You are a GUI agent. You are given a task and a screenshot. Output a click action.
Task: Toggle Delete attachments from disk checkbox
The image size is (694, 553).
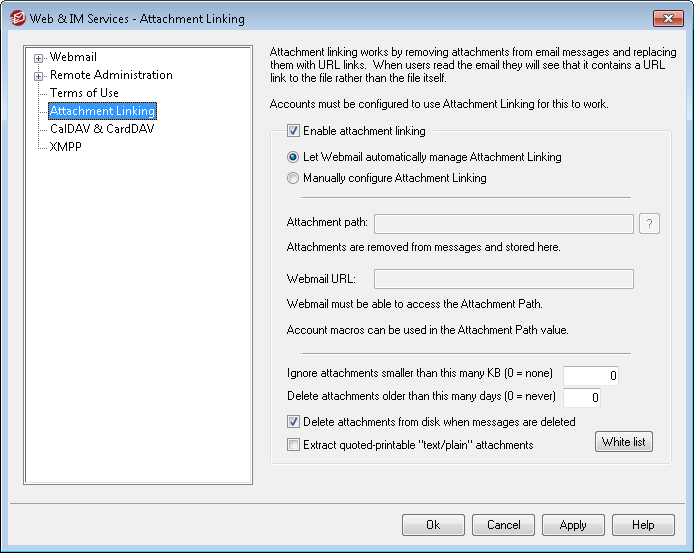pyautogui.click(x=293, y=422)
